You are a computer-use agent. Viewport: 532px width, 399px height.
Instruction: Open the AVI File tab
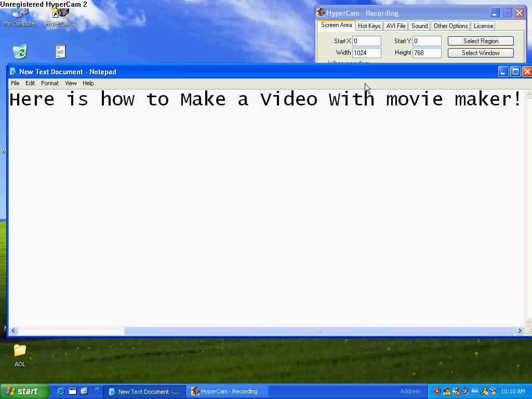pos(395,25)
